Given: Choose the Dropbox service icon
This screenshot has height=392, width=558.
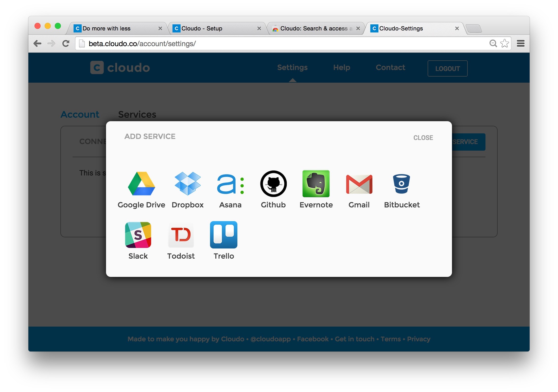Looking at the screenshot, I should click(188, 184).
